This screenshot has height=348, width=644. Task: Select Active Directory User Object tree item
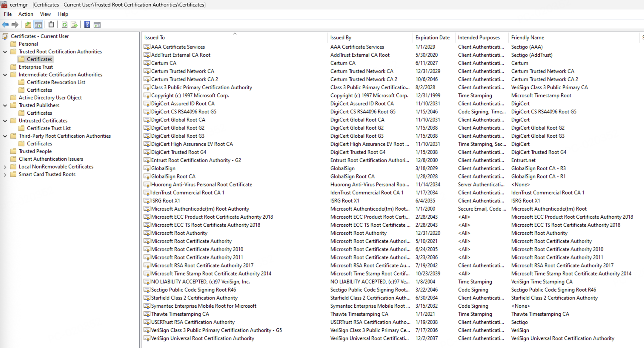click(50, 98)
